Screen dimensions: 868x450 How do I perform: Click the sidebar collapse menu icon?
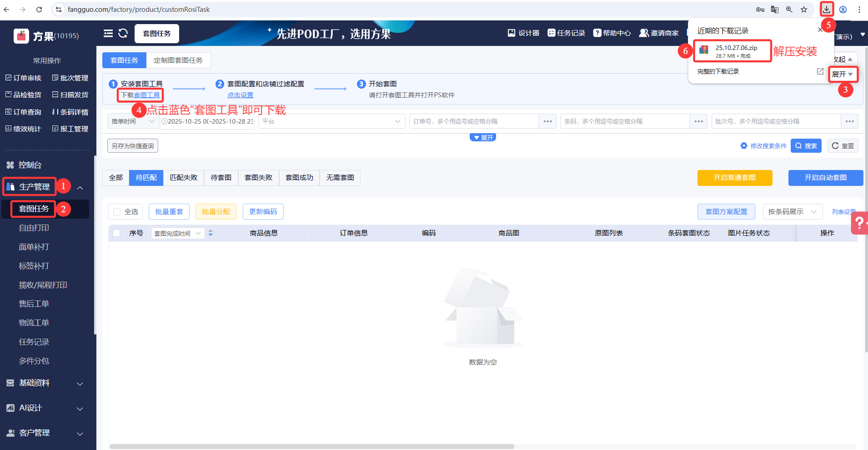point(108,33)
